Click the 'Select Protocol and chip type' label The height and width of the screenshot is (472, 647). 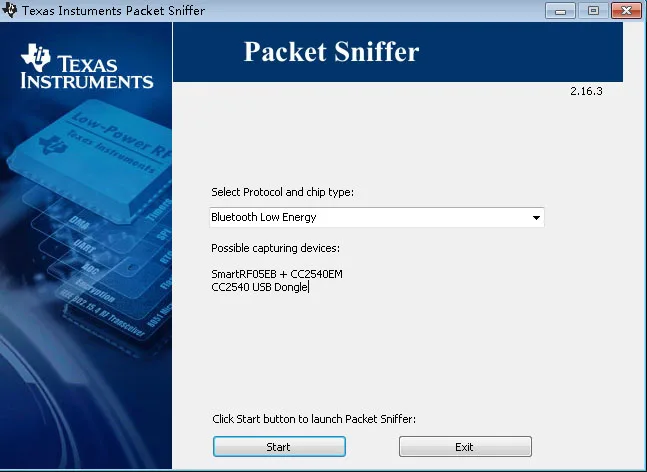pos(283,192)
